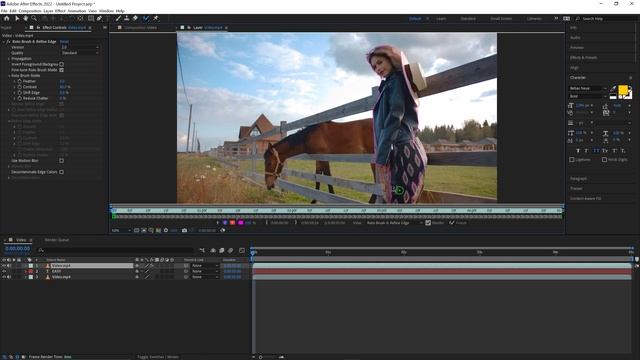Select the Puppet Pin tool

tap(156, 18)
